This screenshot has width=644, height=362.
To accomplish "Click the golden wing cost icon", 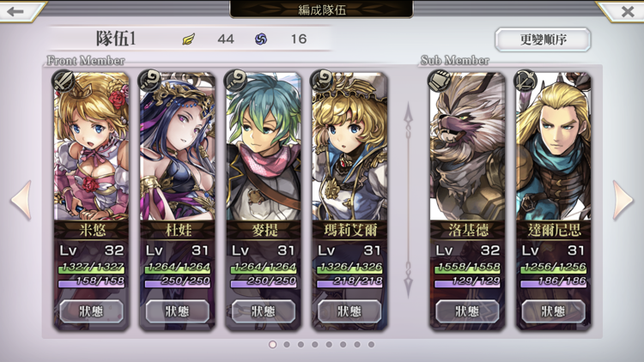I will click(x=189, y=39).
